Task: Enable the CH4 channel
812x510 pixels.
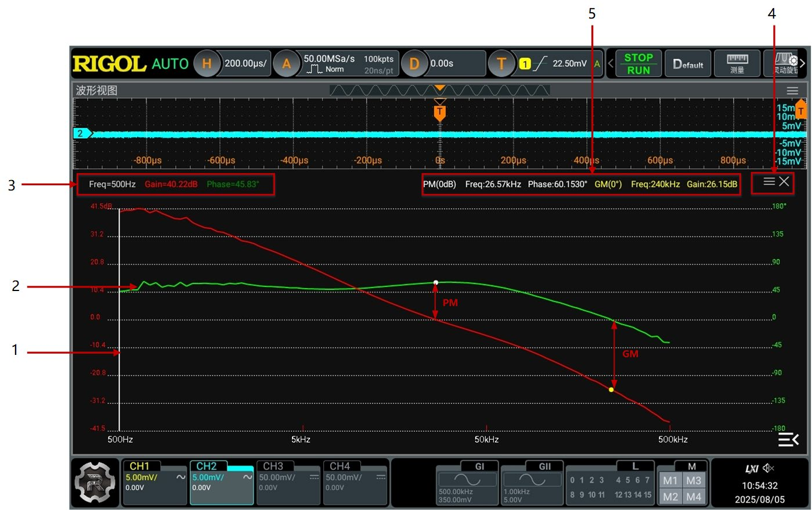Action: point(355,482)
